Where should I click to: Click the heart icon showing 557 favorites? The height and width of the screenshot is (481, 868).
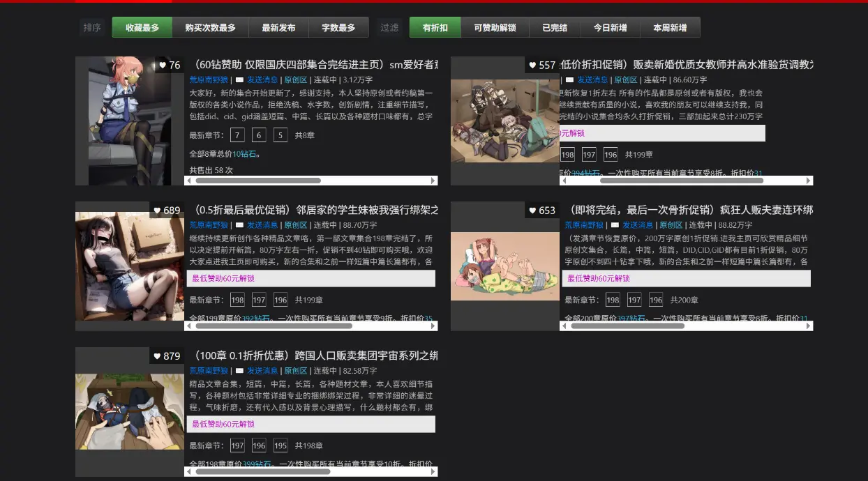point(532,66)
